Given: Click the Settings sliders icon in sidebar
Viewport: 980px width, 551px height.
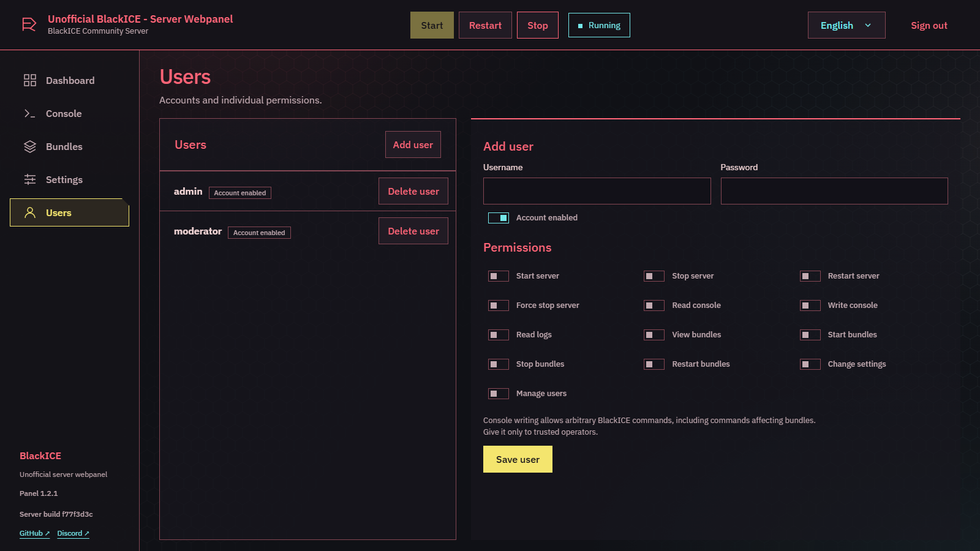Looking at the screenshot, I should coord(30,179).
